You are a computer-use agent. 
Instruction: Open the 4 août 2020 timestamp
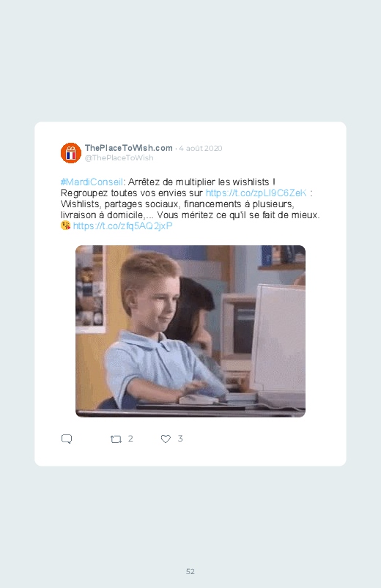pyautogui.click(x=201, y=148)
